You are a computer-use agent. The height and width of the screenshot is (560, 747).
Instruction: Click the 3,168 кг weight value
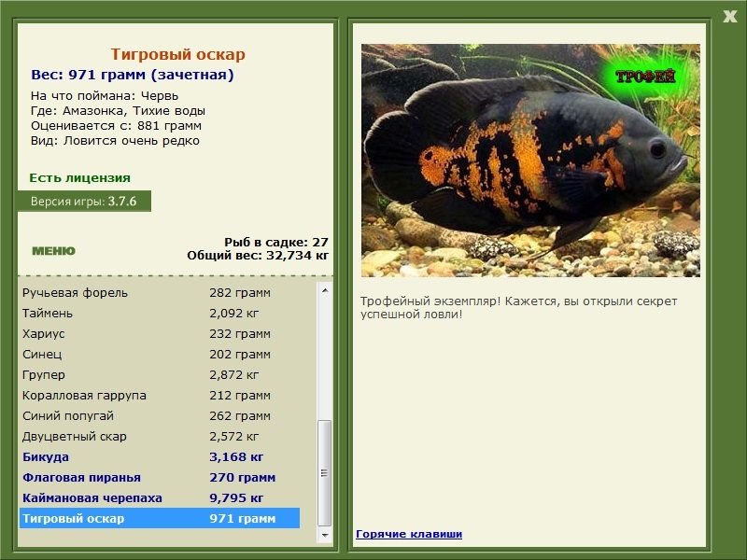pos(236,457)
